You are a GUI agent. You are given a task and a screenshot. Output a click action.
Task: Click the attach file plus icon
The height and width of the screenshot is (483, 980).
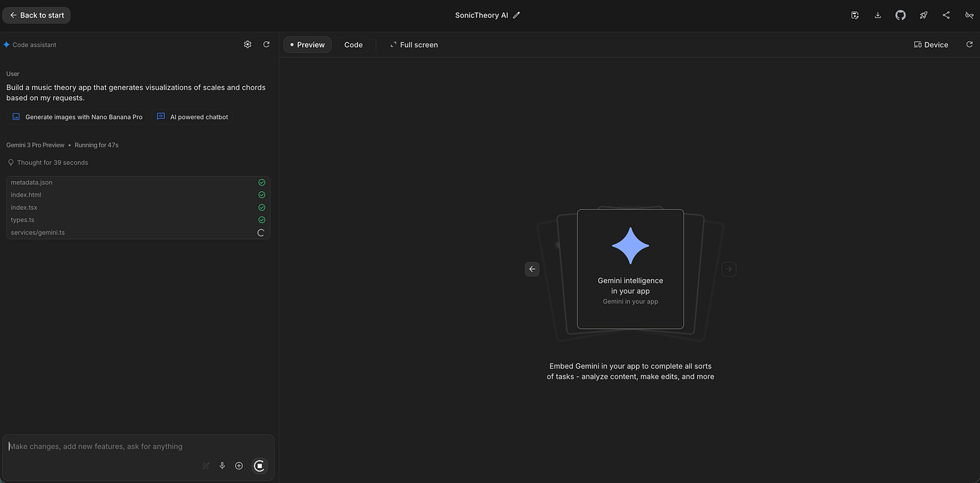[239, 466]
